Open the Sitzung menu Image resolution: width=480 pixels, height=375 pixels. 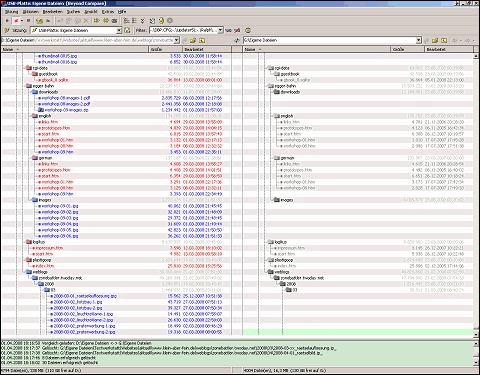[11, 12]
